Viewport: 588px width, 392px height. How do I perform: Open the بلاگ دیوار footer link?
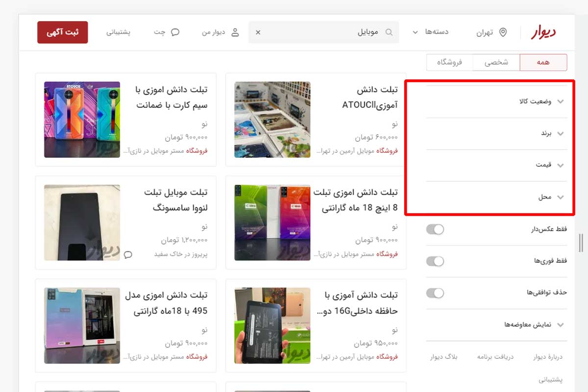tap(444, 357)
